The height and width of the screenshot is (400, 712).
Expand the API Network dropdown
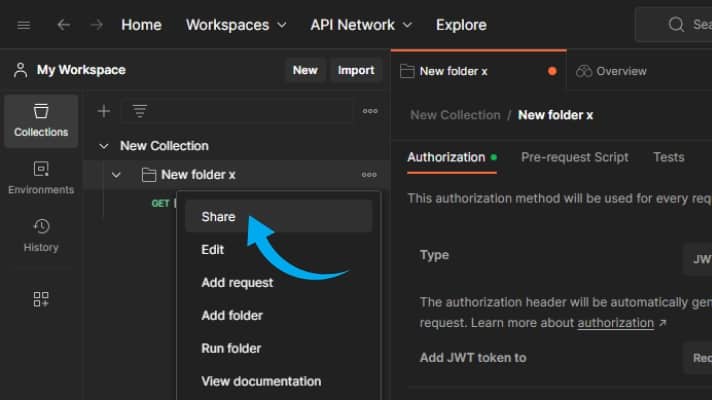(x=361, y=25)
